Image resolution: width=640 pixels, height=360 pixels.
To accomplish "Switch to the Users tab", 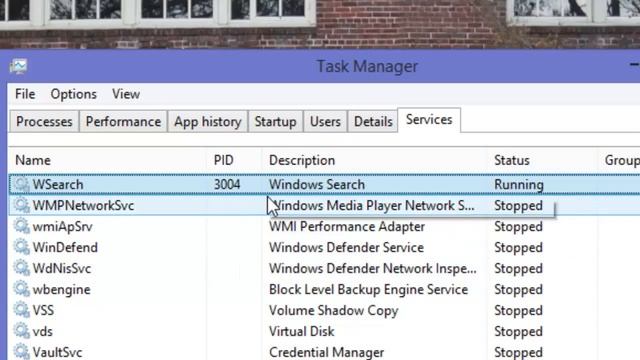I will (x=325, y=122).
